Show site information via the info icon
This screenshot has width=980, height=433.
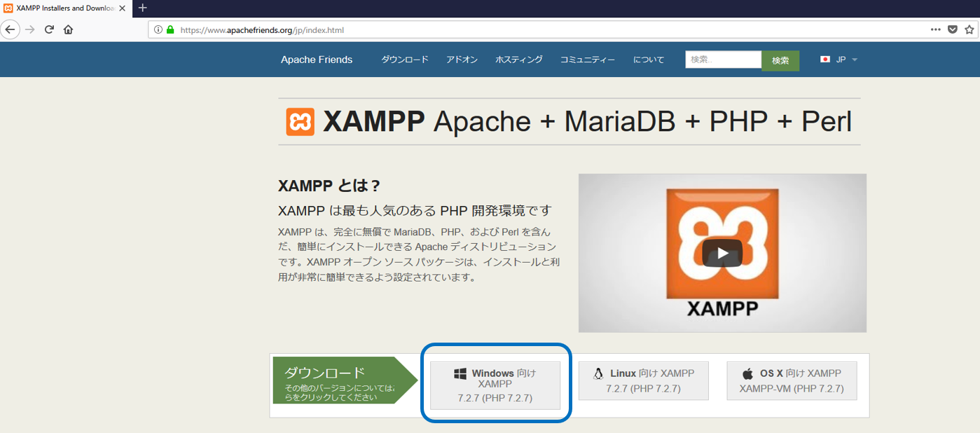coord(158,30)
